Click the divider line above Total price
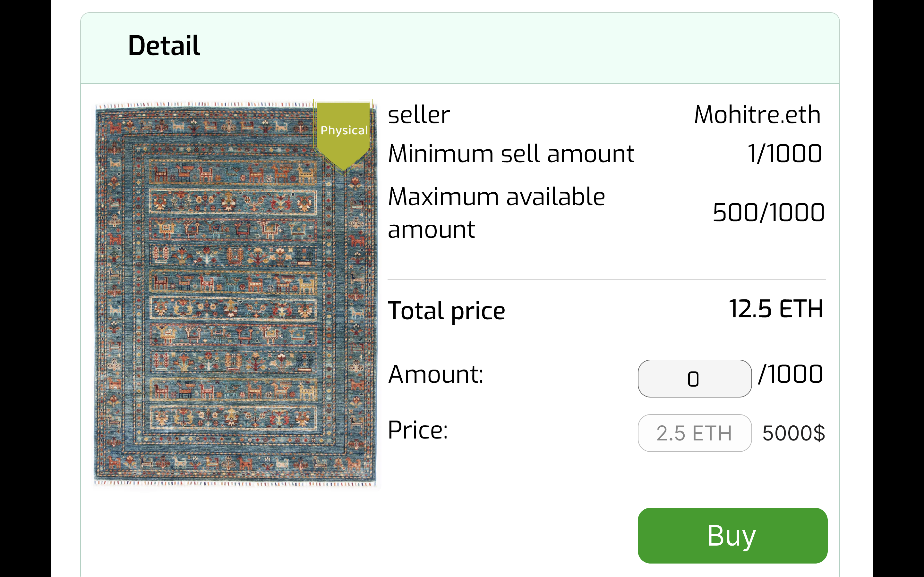The image size is (924, 577). click(x=606, y=280)
